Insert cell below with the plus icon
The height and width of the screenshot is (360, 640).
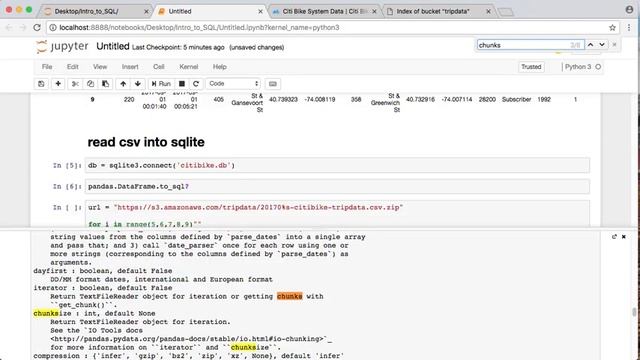pos(58,84)
